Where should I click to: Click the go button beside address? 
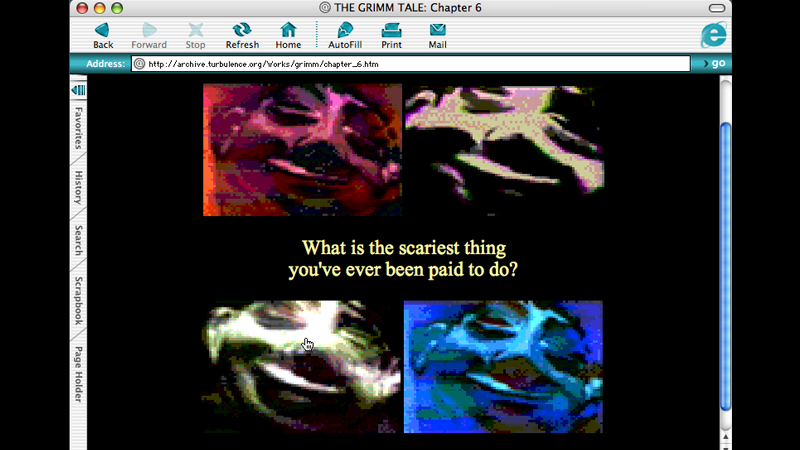coord(713,64)
